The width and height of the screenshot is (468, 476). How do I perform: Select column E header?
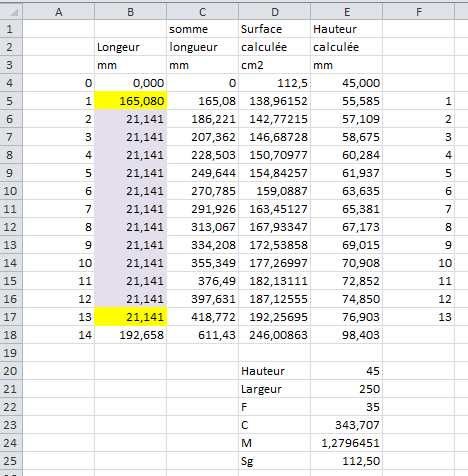click(x=346, y=12)
